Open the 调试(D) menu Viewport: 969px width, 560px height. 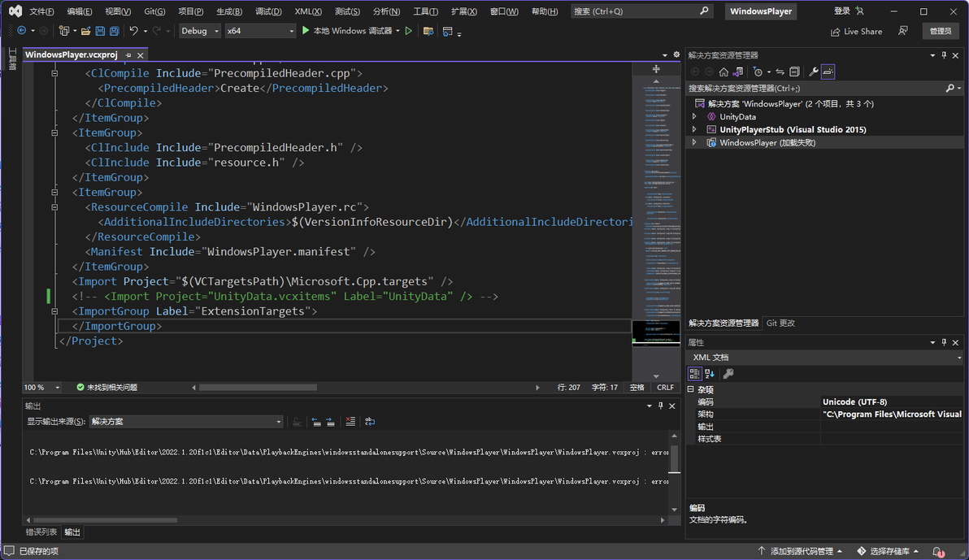coord(268,11)
